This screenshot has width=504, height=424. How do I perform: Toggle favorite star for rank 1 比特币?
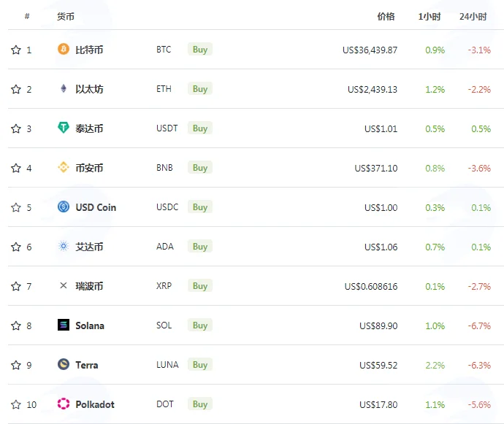(16, 50)
